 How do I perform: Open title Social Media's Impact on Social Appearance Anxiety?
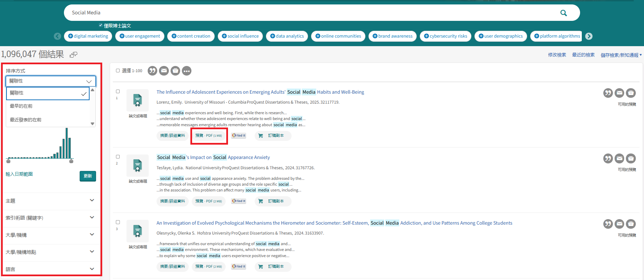[213, 158]
